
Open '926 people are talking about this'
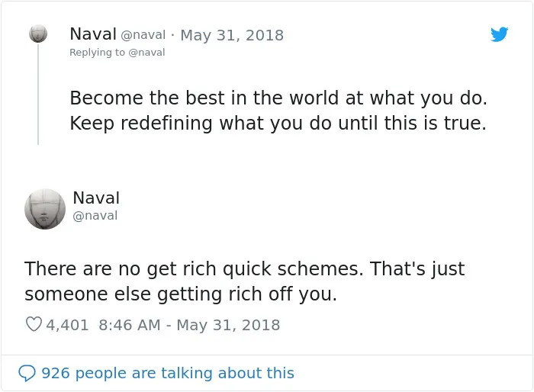[168, 373]
